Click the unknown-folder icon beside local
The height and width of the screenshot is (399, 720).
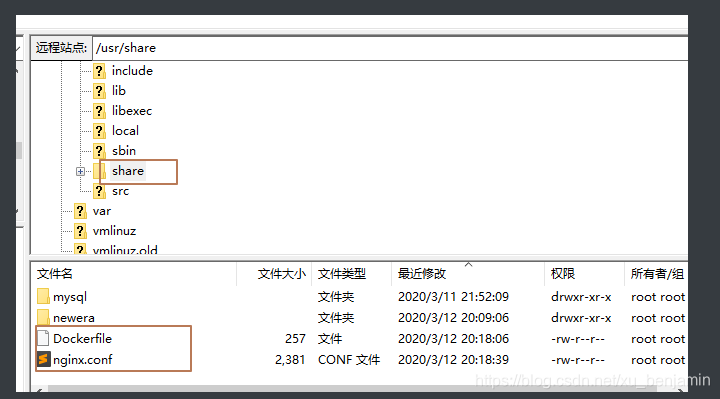coord(99,131)
